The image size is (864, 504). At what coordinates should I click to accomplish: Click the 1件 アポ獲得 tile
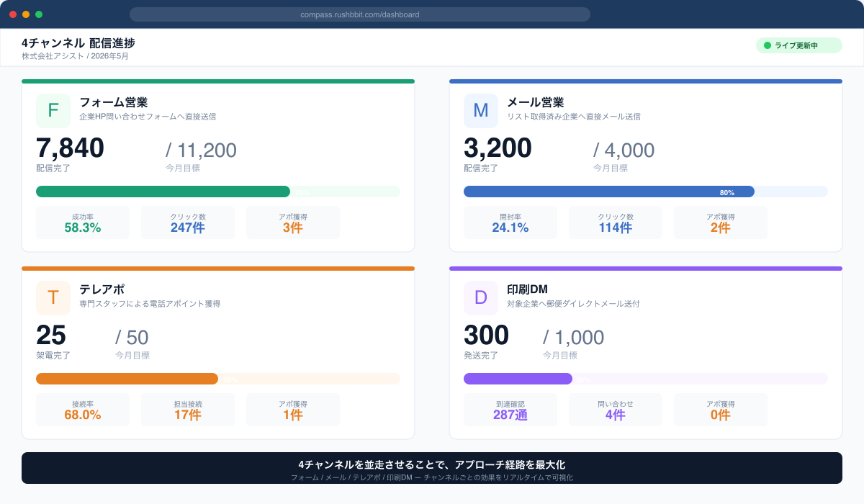[293, 410]
